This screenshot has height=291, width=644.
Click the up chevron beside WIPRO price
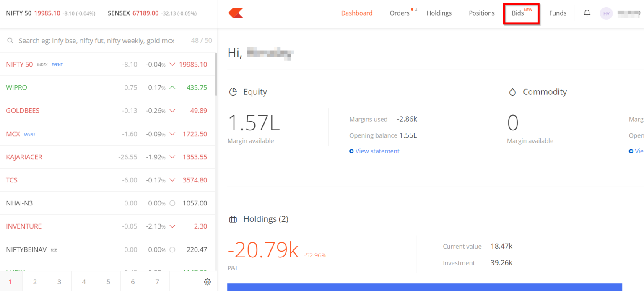[172, 87]
